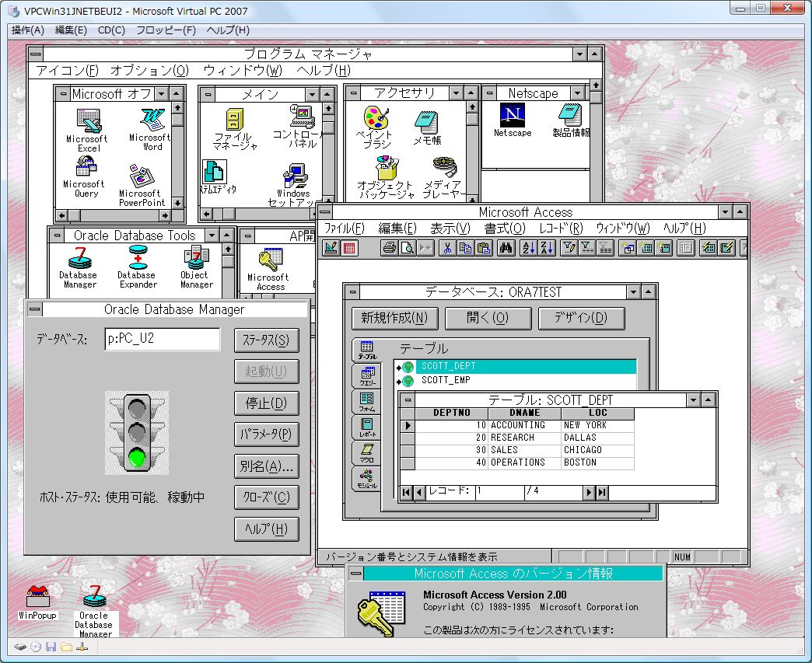Open the ファイル(F) menu in Microsoft Access
The image size is (812, 663).
pyautogui.click(x=345, y=229)
